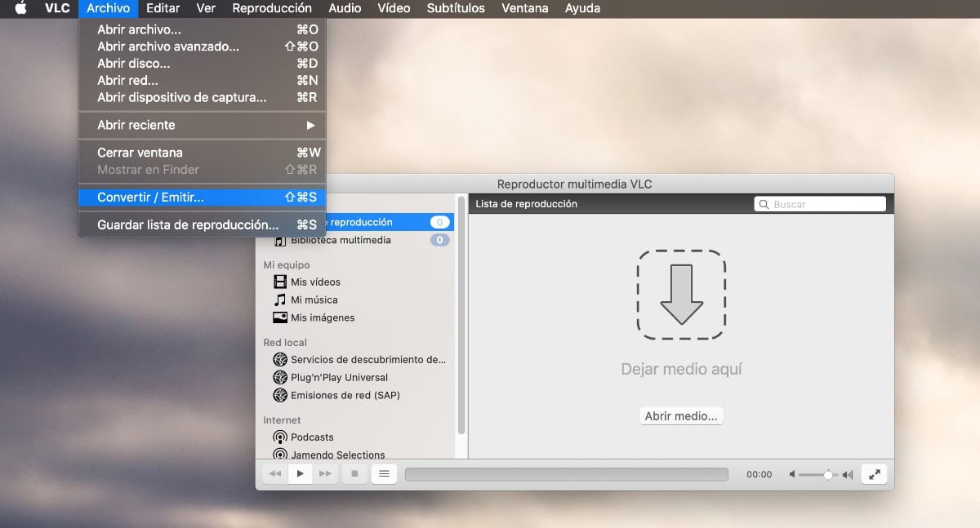Click the Abrir medio... button
The image size is (980, 528).
(x=681, y=416)
